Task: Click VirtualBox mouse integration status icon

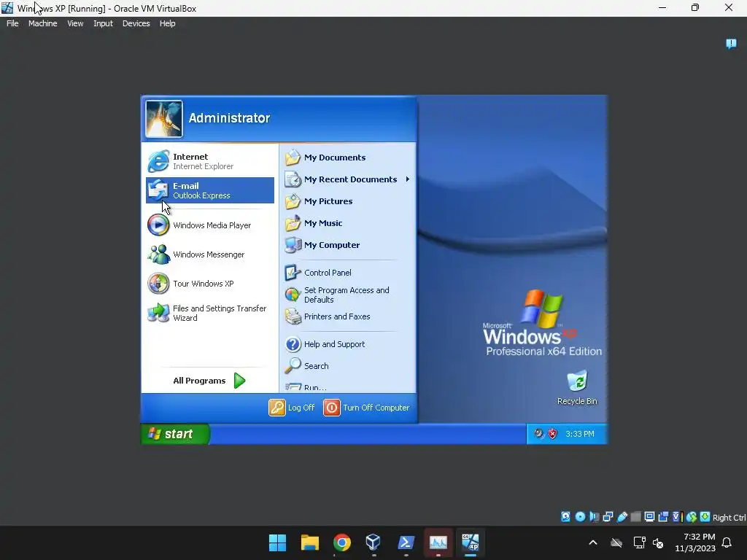Action: coord(692,517)
